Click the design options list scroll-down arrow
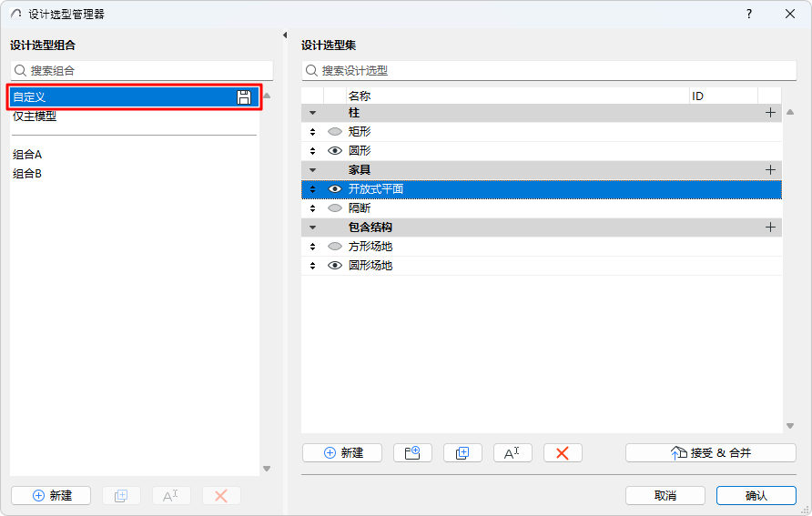Image resolution: width=812 pixels, height=516 pixels. coord(790,426)
